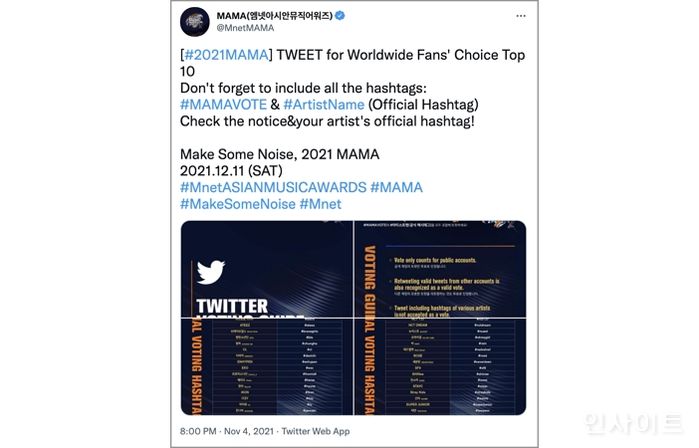
Task: Click the Twitter bird logo in image
Action: (x=211, y=272)
